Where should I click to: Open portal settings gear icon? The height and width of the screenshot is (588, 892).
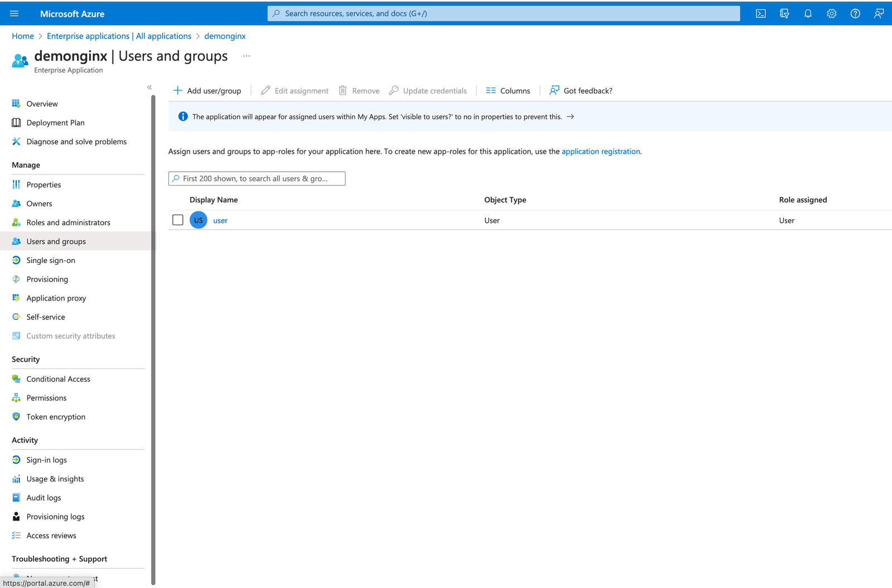[831, 14]
